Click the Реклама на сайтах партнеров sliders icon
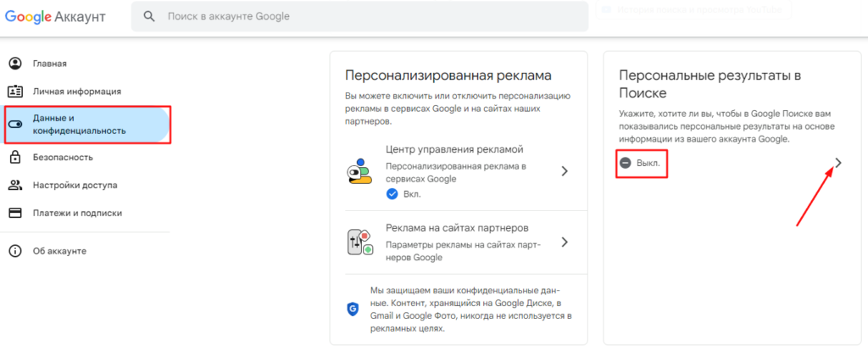Screen dimensions: 868x351 [359, 242]
